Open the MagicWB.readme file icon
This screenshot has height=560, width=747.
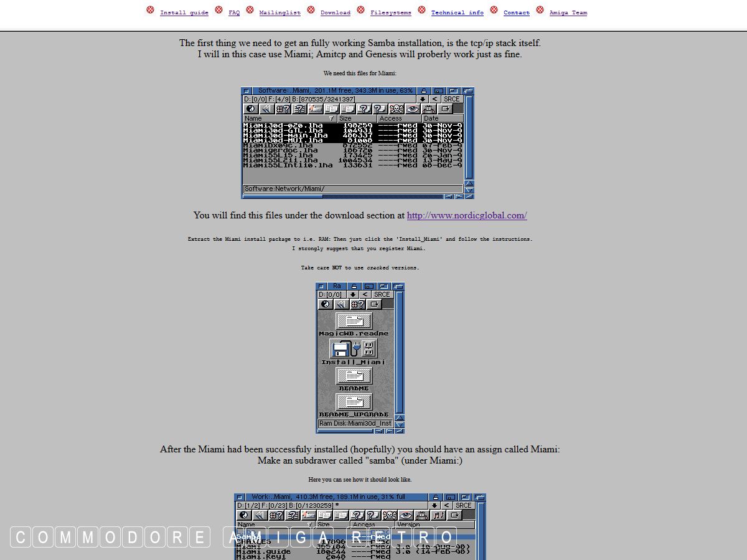coord(354,321)
